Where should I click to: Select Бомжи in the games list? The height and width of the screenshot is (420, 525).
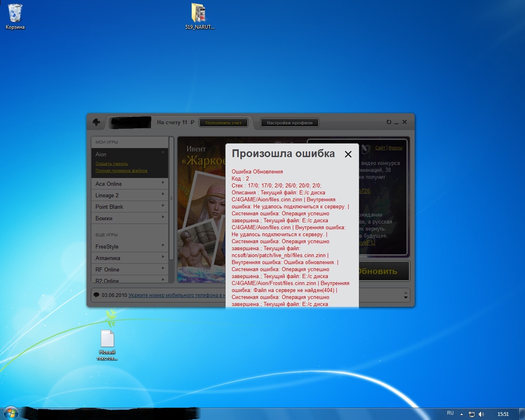(x=130, y=218)
